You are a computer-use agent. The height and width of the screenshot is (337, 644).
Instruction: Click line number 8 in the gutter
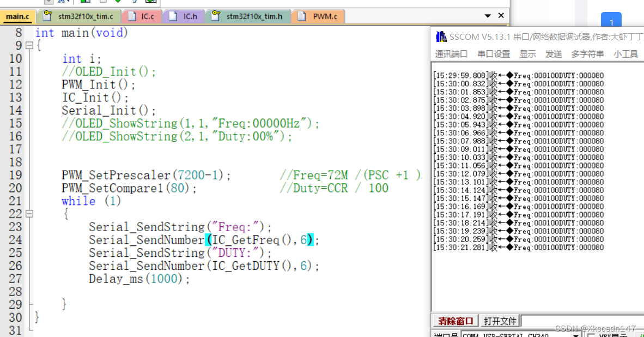19,33
